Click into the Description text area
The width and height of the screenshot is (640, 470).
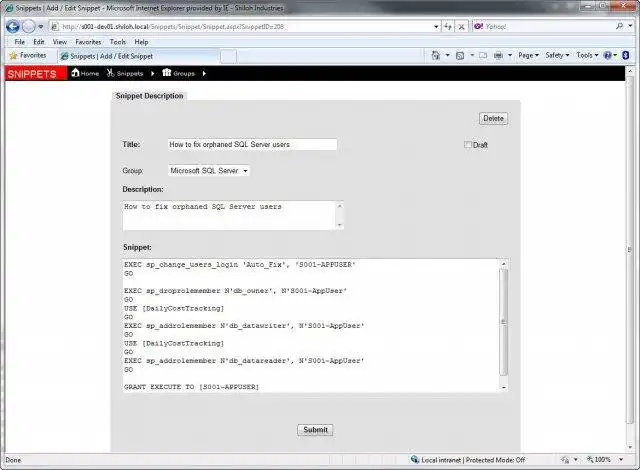tap(229, 215)
